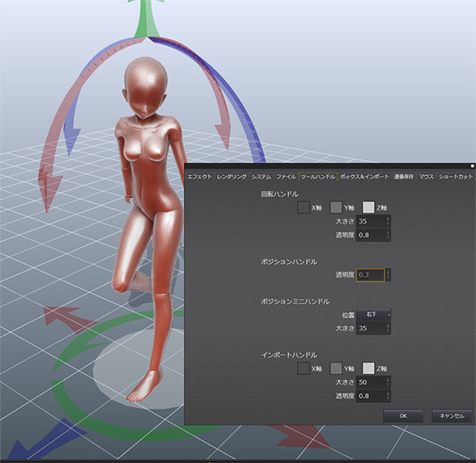
Task: Go to the ファイル tab
Action: [x=286, y=177]
